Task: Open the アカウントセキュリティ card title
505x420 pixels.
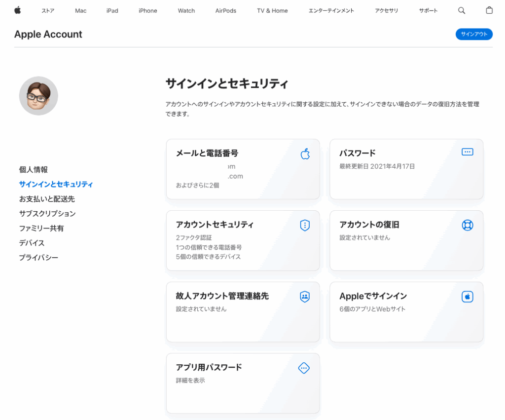Action: (215, 225)
